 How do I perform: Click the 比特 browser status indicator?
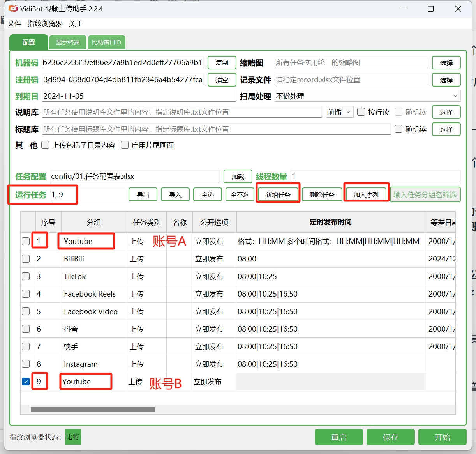point(73,437)
